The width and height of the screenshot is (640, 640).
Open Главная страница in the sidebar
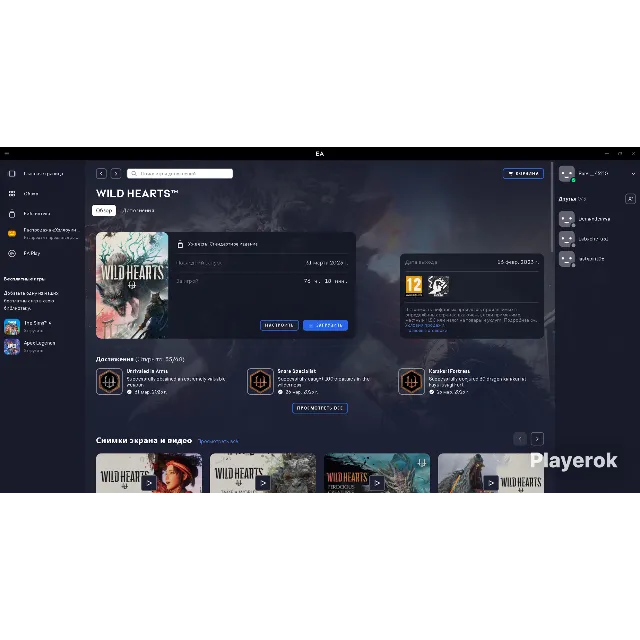(x=43, y=173)
